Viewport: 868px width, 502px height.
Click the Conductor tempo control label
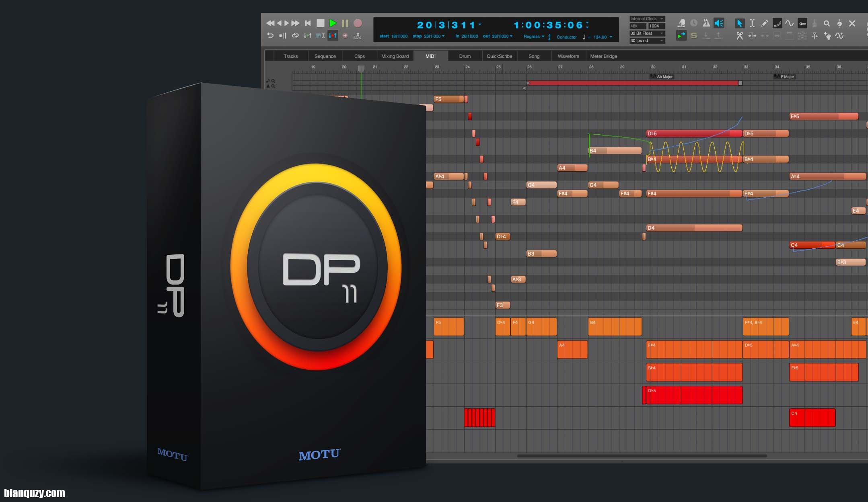pyautogui.click(x=566, y=37)
